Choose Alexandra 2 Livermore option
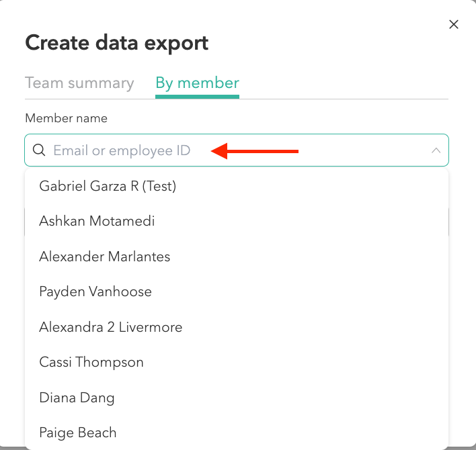 pyautogui.click(x=111, y=327)
